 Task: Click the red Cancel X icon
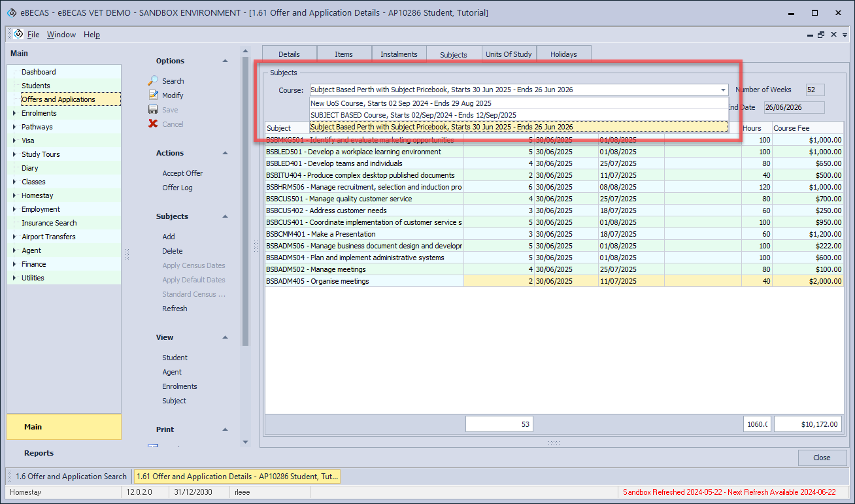pyautogui.click(x=153, y=124)
